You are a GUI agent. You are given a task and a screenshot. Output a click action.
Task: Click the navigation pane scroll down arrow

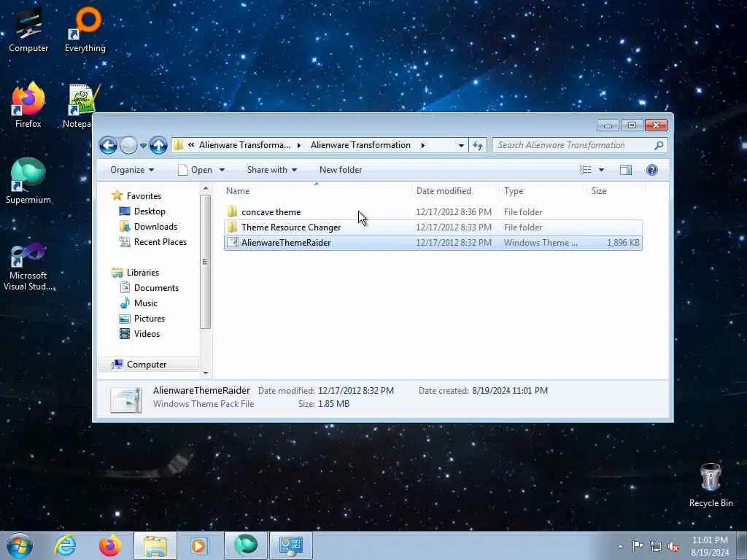click(205, 373)
